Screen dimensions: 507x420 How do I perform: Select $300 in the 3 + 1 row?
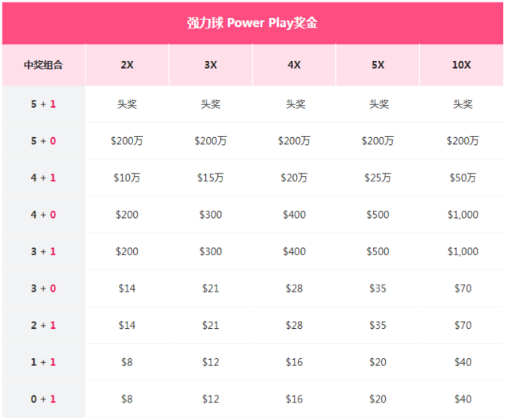(x=211, y=252)
